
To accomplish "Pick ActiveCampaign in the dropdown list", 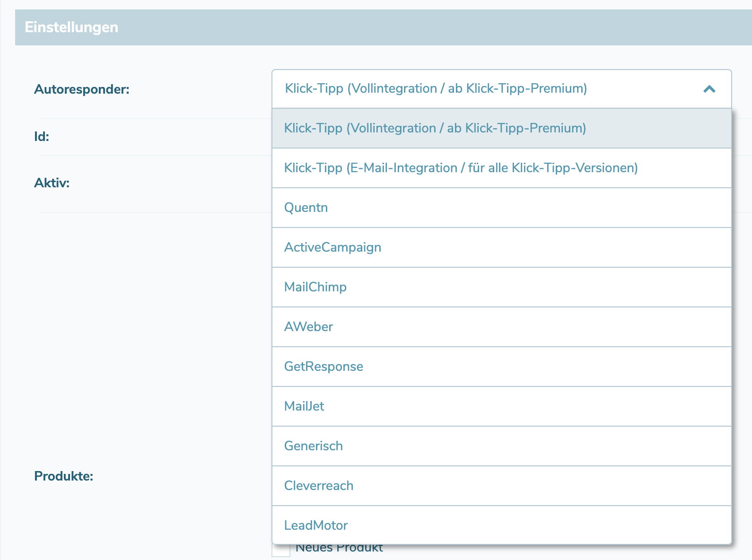I will 332,247.
